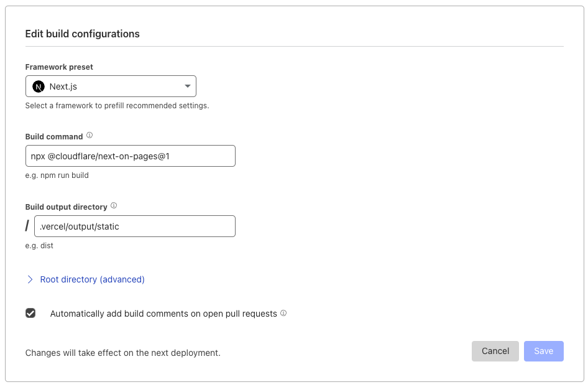588x387 pixels.
Task: Open the Root directory (advanced) link
Action: pos(92,279)
